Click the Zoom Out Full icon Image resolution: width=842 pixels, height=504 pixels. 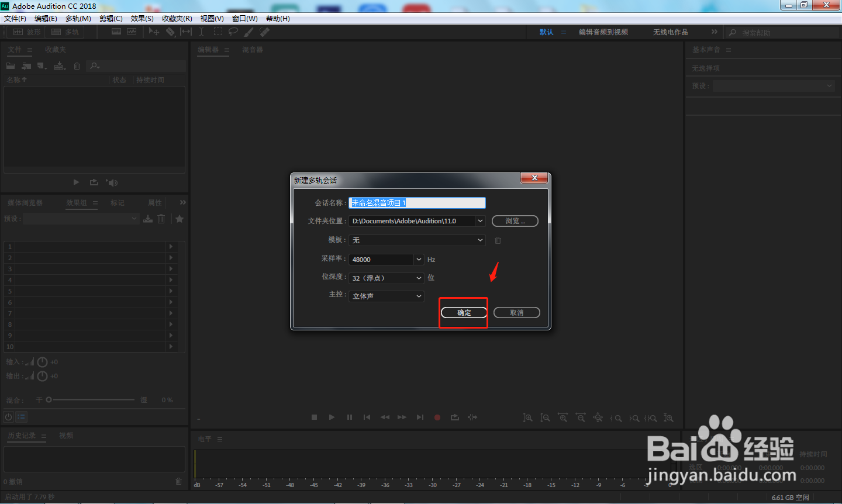(598, 417)
